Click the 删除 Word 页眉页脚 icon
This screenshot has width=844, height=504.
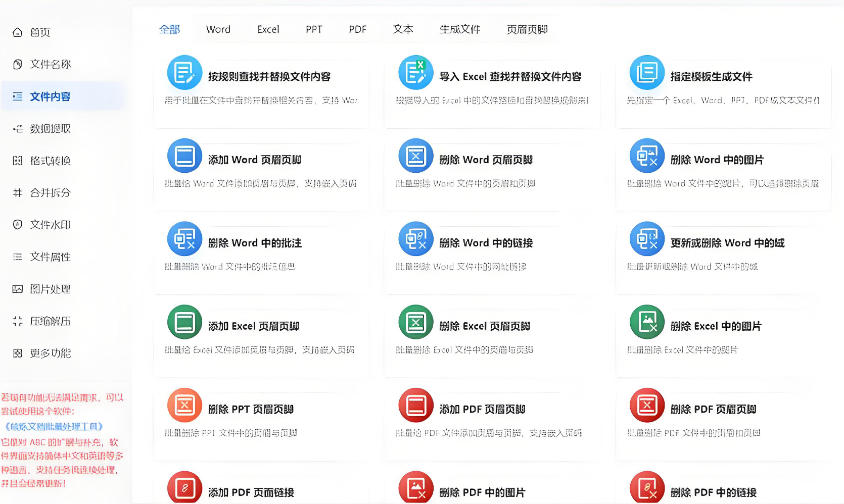click(416, 156)
